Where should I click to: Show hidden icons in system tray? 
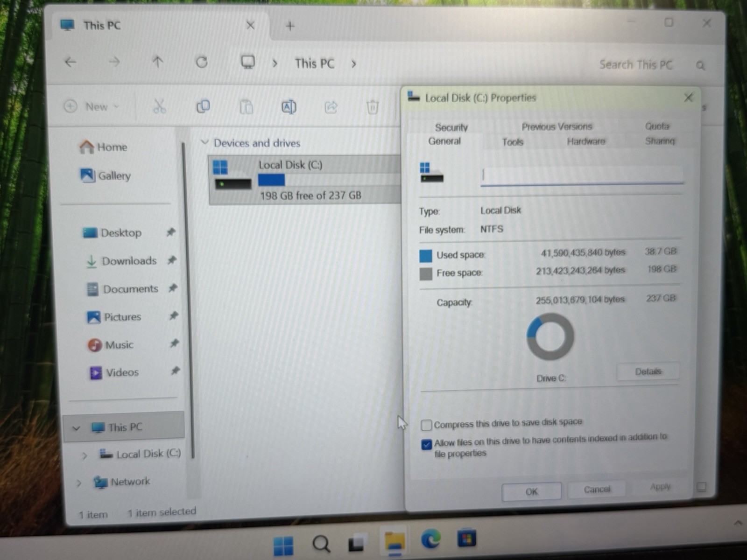[x=738, y=523]
